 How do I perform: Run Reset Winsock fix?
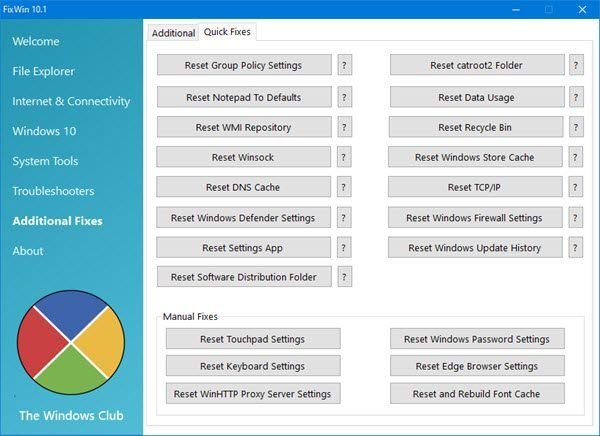coord(243,157)
